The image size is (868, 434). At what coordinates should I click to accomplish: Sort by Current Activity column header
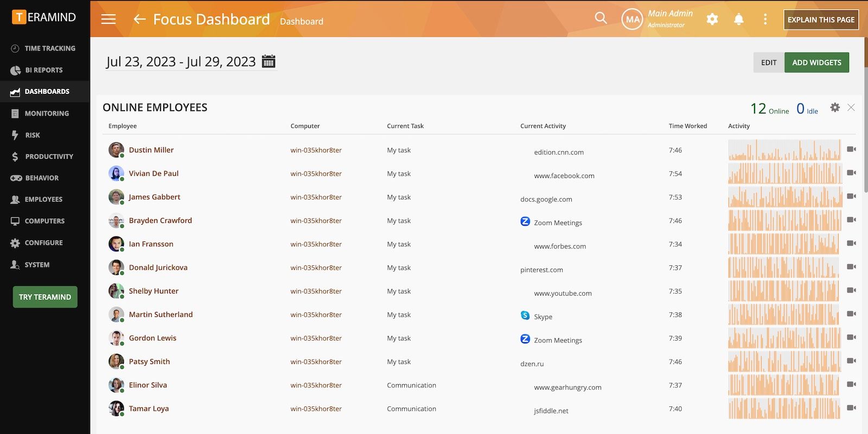543,126
